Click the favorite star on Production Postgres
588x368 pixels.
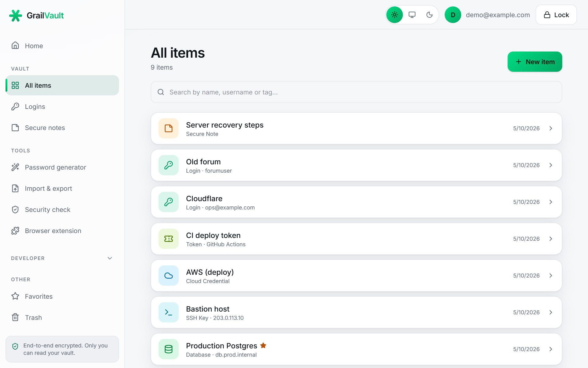click(x=263, y=345)
